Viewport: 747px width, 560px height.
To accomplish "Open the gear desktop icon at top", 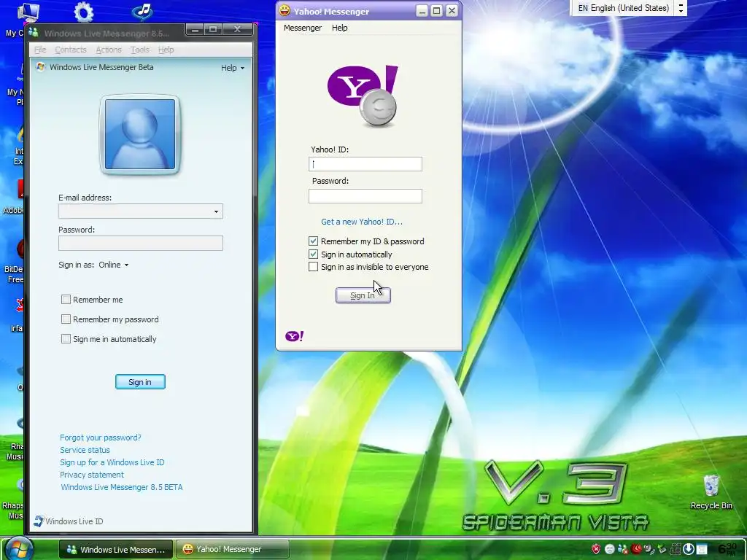I will coord(84,12).
